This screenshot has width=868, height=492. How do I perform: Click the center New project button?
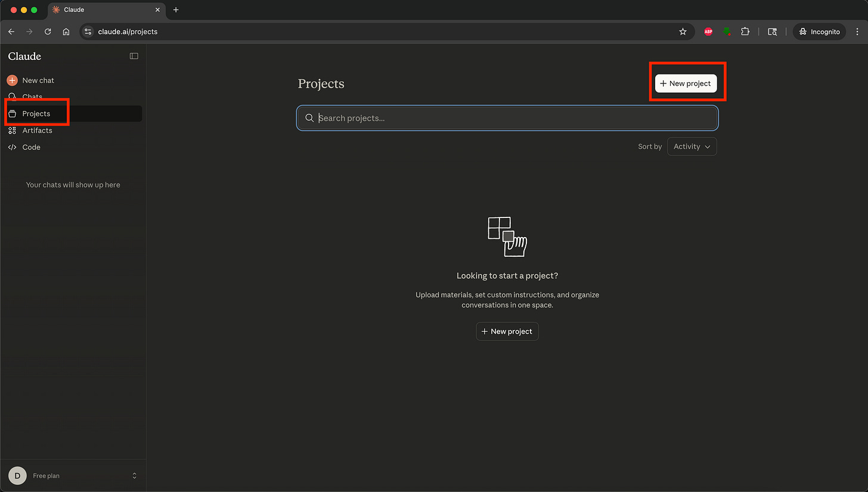507,331
